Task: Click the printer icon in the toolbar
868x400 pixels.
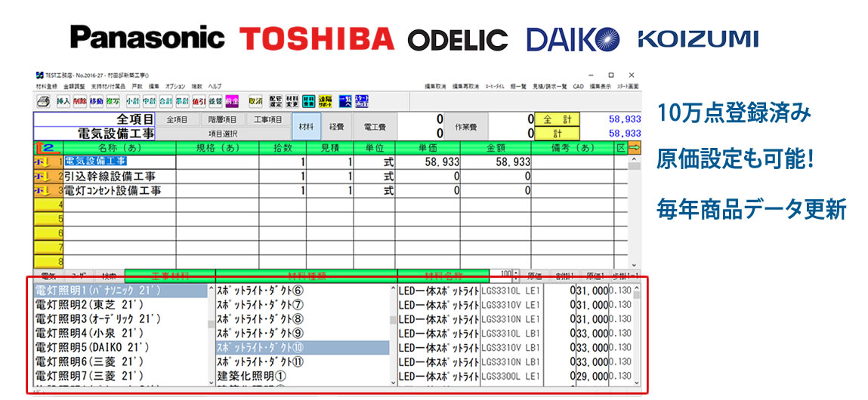Action: point(44,101)
